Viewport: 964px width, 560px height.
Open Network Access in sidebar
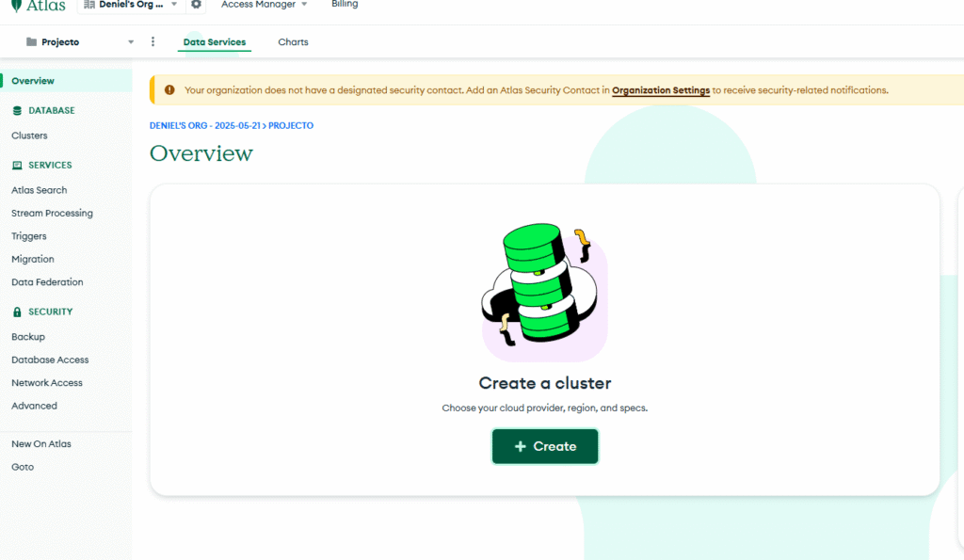[x=47, y=383]
